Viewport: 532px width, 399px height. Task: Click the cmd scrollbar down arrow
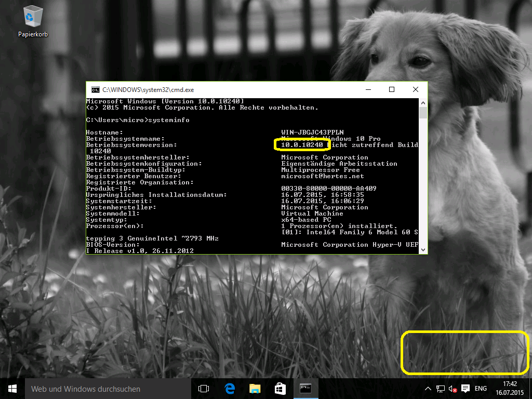coord(423,250)
